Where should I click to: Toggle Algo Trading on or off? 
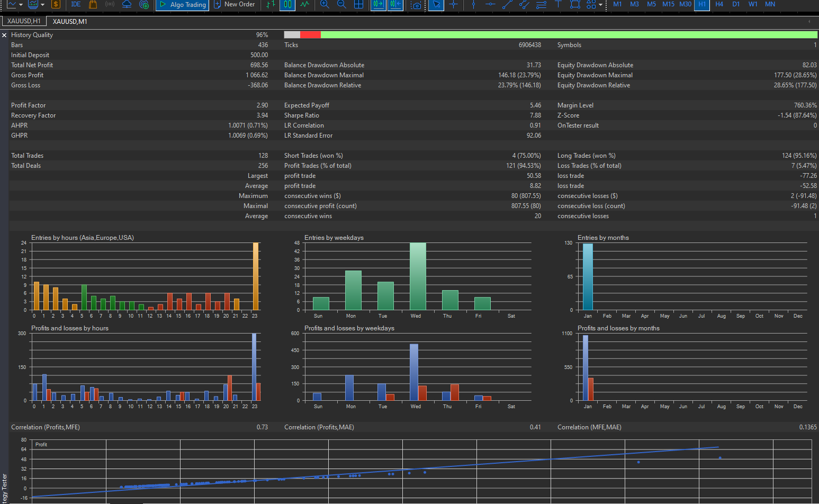point(183,4)
